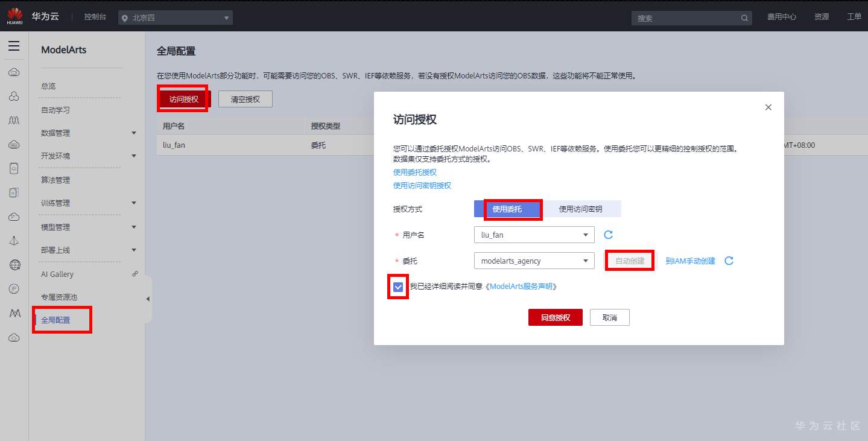Click the 访问授权 button
This screenshot has width=868, height=441.
pos(183,99)
